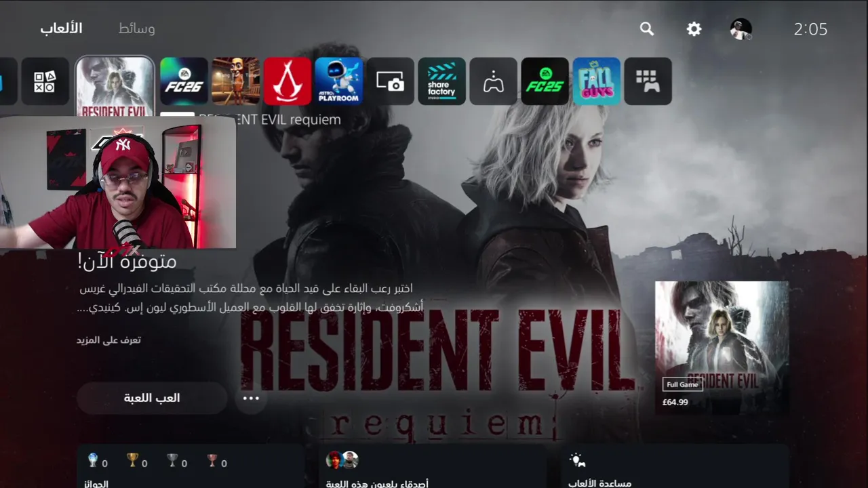The height and width of the screenshot is (488, 868).
Task: Open the trophies الجوائز card
Action: pos(190,466)
